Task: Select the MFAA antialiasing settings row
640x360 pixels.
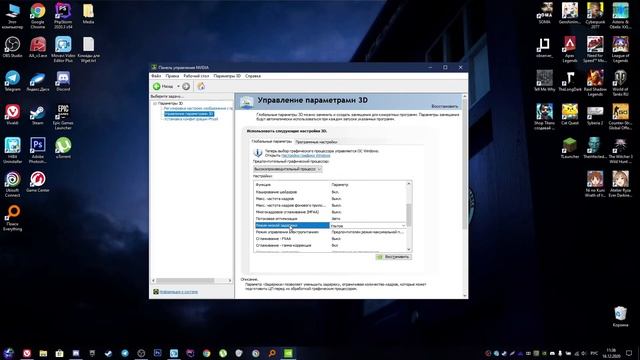Action: 330,212
